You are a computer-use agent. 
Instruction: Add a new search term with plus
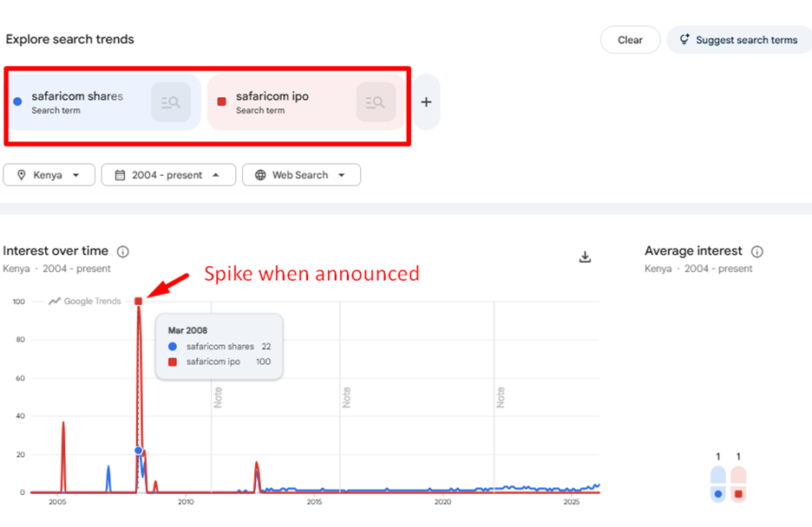[426, 102]
